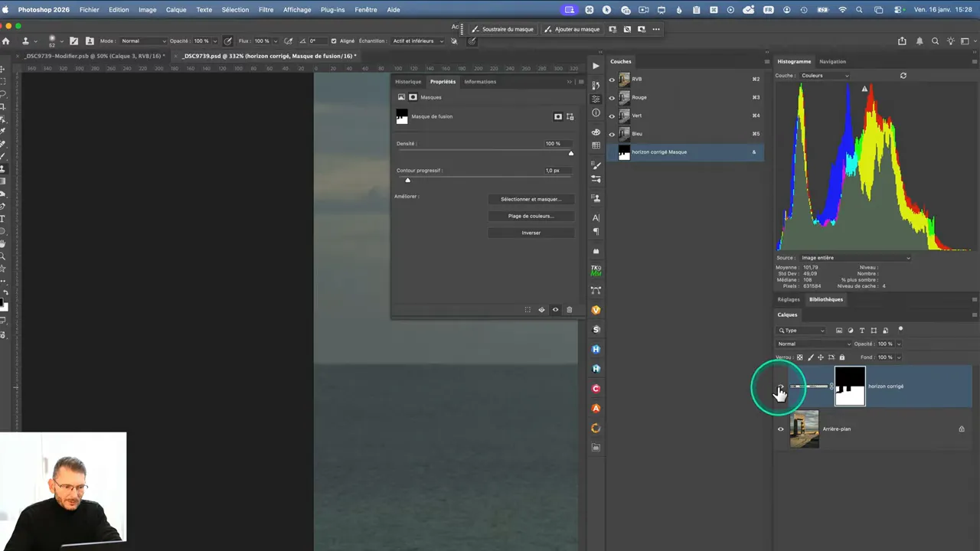Open Plage de couleurs
This screenshot has width=980, height=551.
531,216
